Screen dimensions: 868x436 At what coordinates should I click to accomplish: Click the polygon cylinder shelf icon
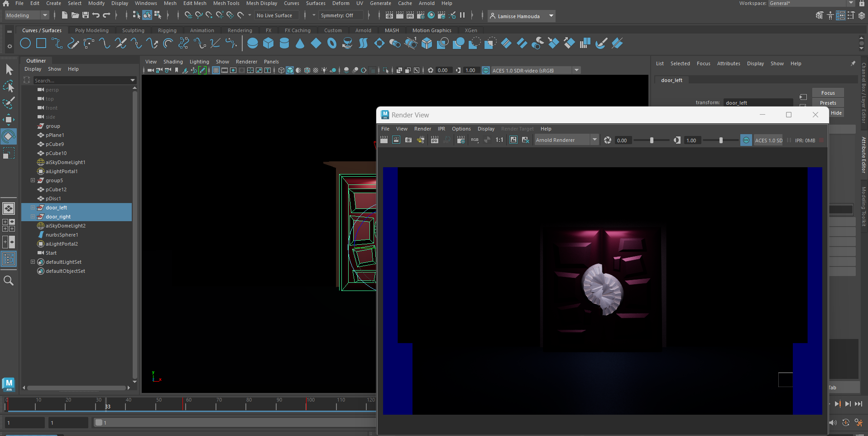tap(284, 44)
